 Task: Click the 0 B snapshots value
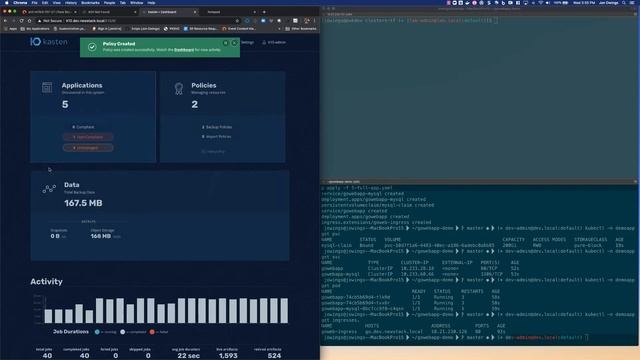[55, 236]
